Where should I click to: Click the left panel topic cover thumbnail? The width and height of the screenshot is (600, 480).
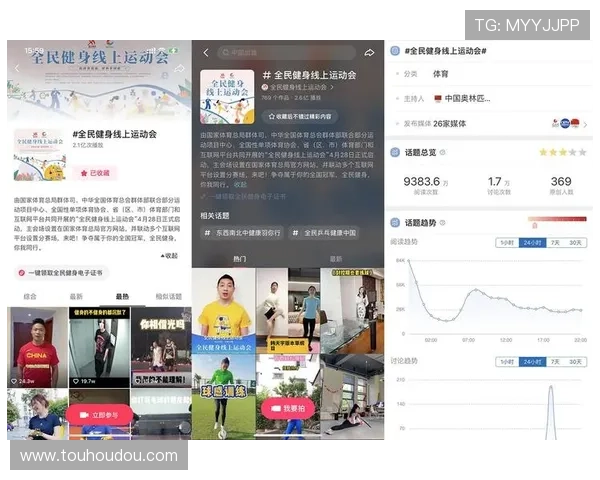tap(39, 155)
